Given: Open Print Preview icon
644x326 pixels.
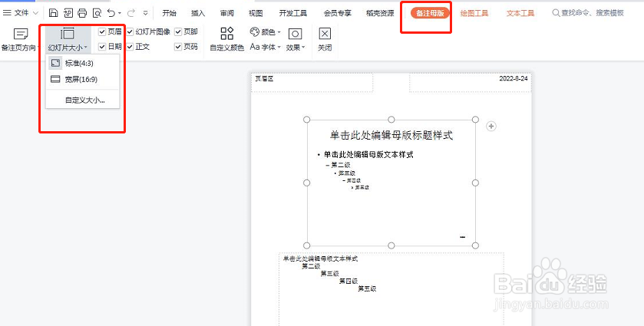Looking at the screenshot, I should (x=97, y=13).
